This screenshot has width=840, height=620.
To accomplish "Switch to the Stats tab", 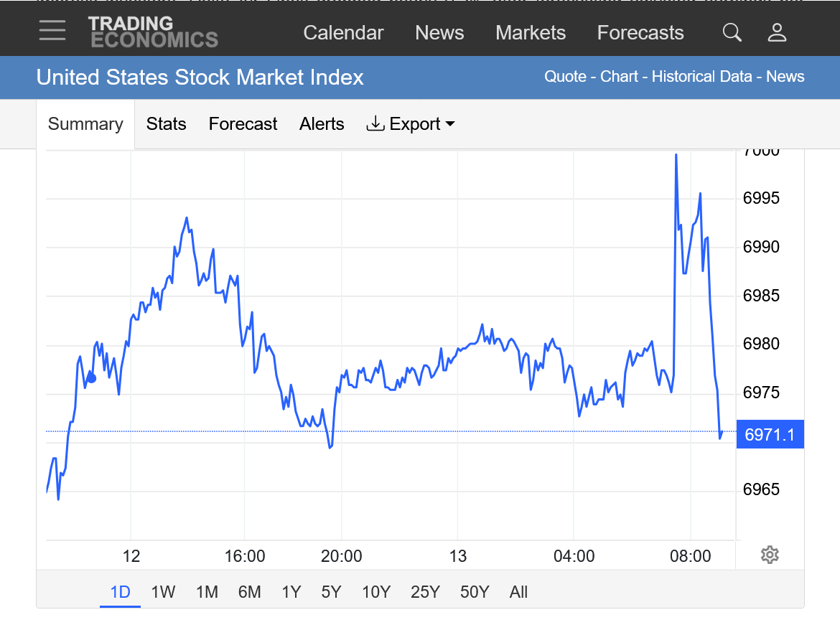I will pos(166,124).
